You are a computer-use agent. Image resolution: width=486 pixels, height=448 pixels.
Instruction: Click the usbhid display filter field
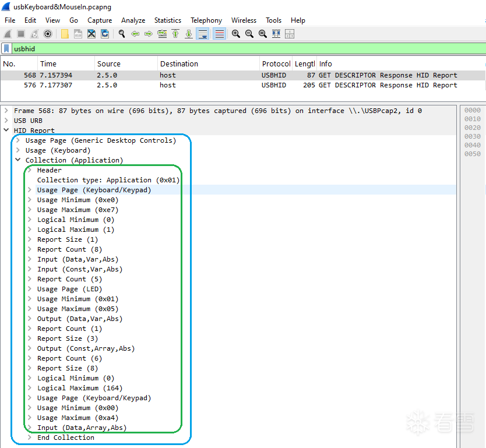coord(233,49)
